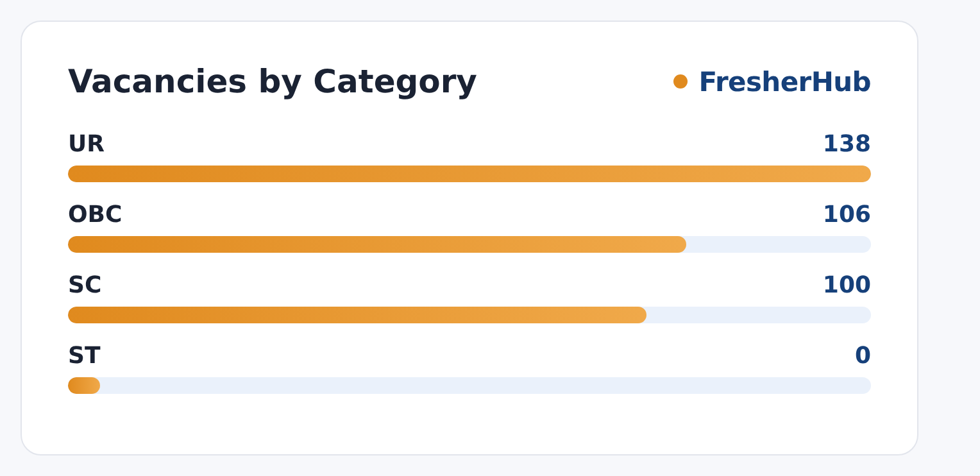Image resolution: width=980 pixels, height=476 pixels.
Task: Select the SC category label
Action: click(x=85, y=285)
